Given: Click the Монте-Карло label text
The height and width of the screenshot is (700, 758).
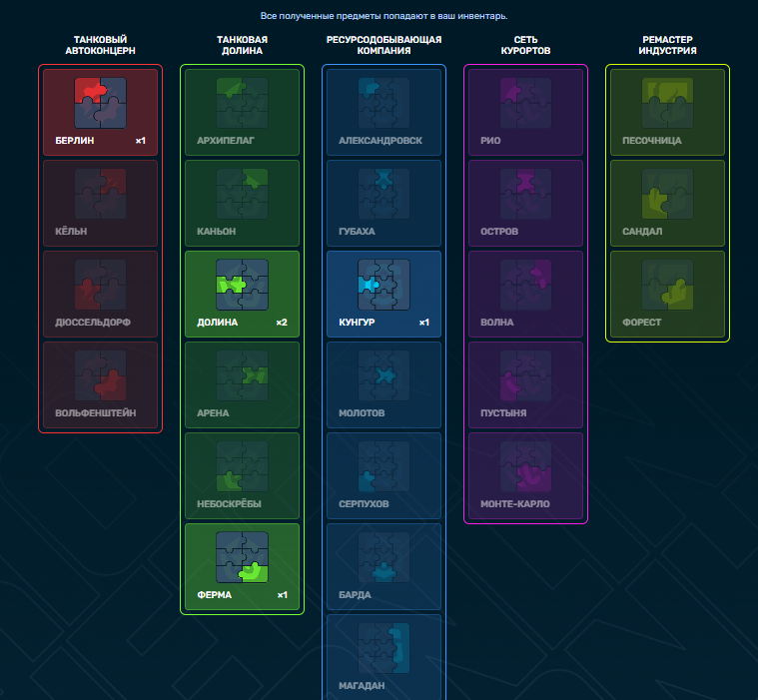Looking at the screenshot, I should 515,504.
